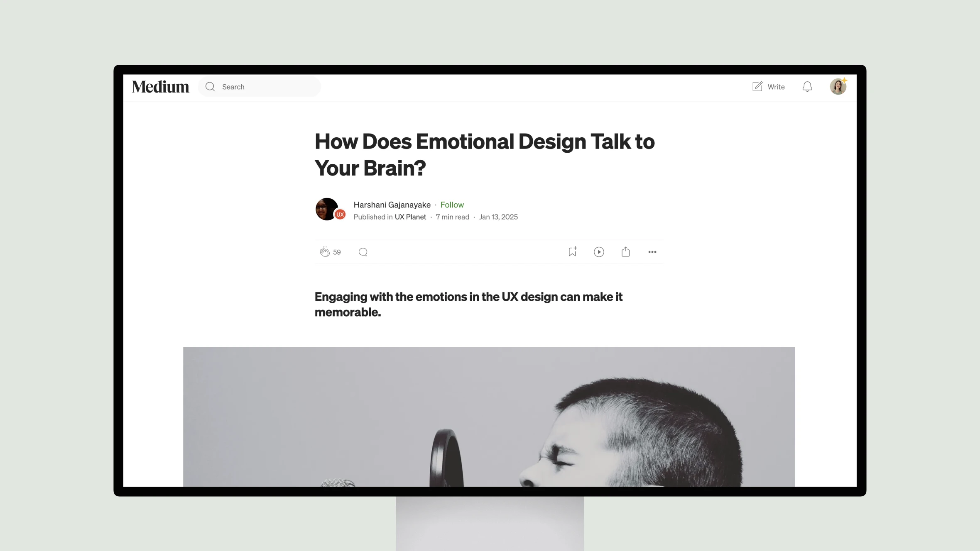Screen dimensions: 980x551
Task: Toggle the bookmark save state
Action: tap(571, 251)
